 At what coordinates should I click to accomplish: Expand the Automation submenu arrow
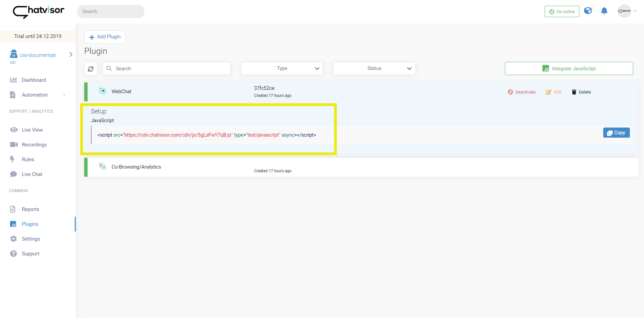coord(64,95)
